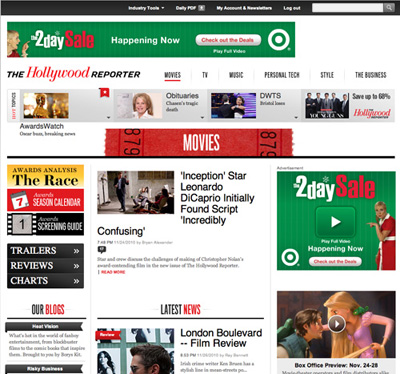
Task: Click the Log out link
Action: tap(292, 8)
